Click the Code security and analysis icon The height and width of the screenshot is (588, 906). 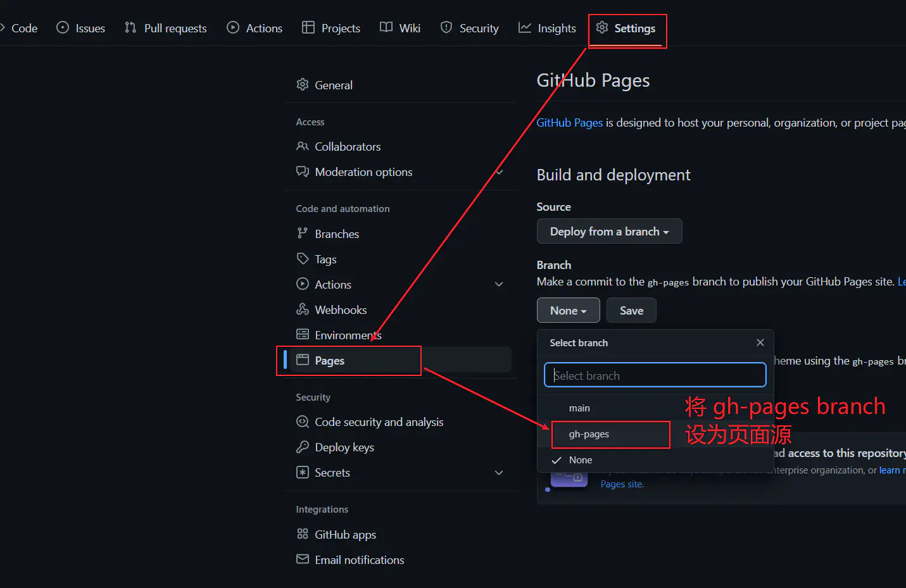point(303,422)
